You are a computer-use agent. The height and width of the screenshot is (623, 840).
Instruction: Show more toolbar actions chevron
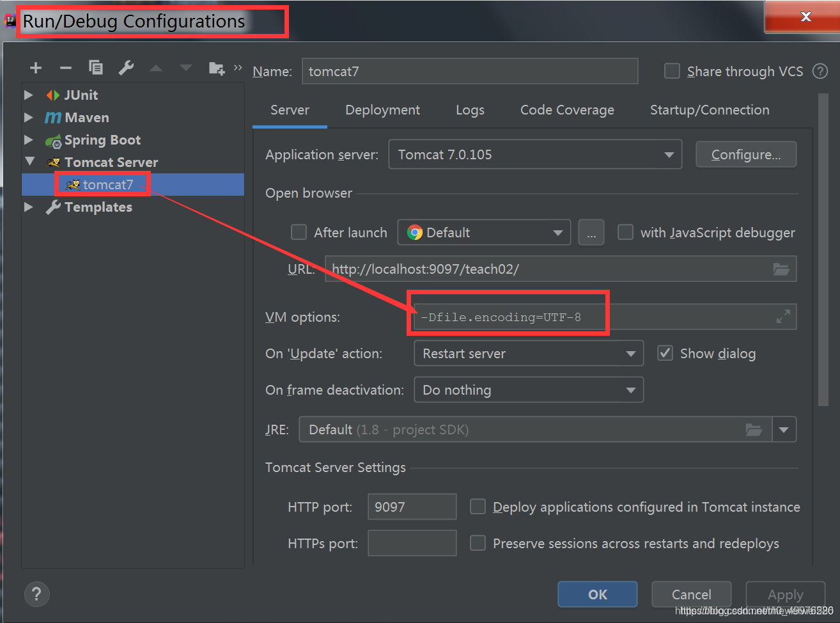click(238, 67)
